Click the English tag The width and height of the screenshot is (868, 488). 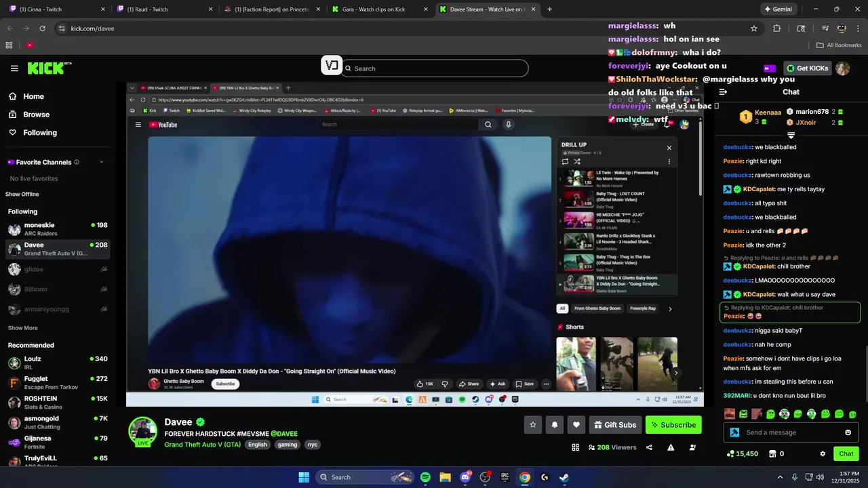(258, 445)
